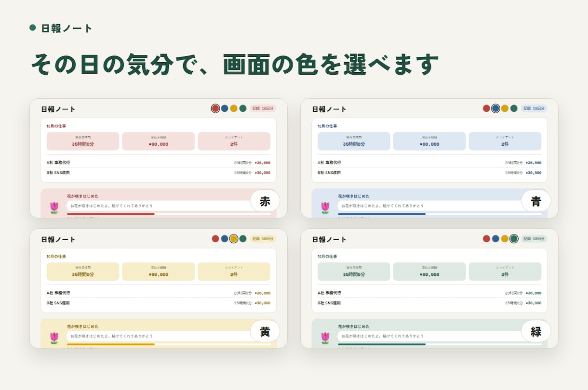Click the お花が咲きはじめたよ message in the red panel
588x390 pixels.
111,206
